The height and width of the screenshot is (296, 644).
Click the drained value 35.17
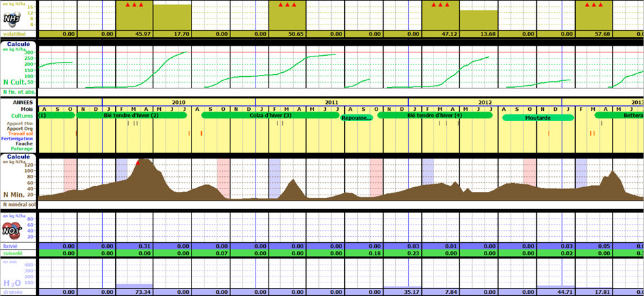(x=412, y=292)
